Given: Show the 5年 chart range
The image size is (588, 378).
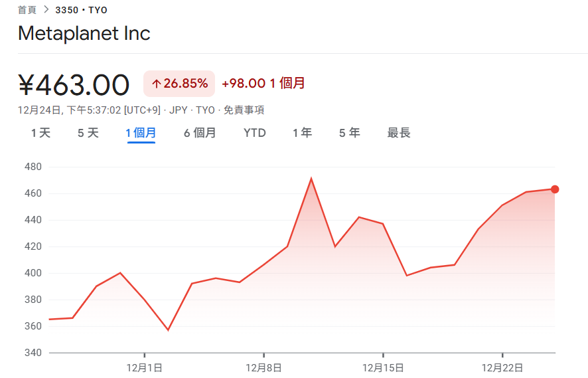Looking at the screenshot, I should 349,133.
